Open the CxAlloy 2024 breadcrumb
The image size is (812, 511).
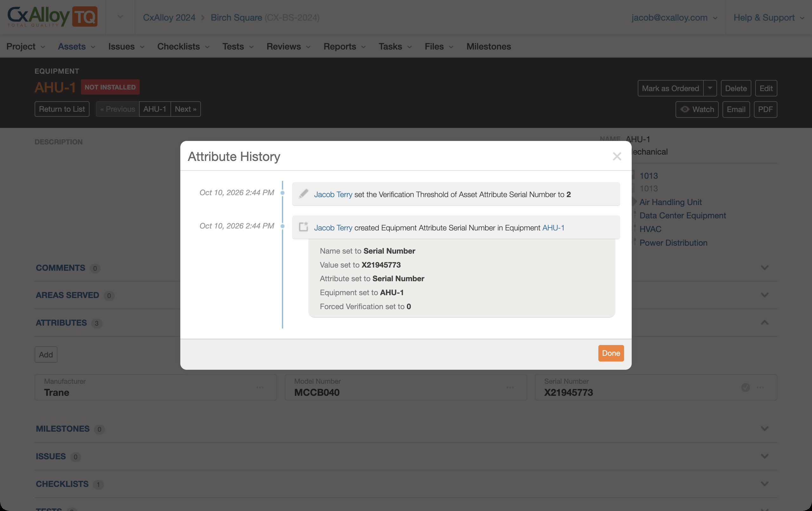pos(169,17)
